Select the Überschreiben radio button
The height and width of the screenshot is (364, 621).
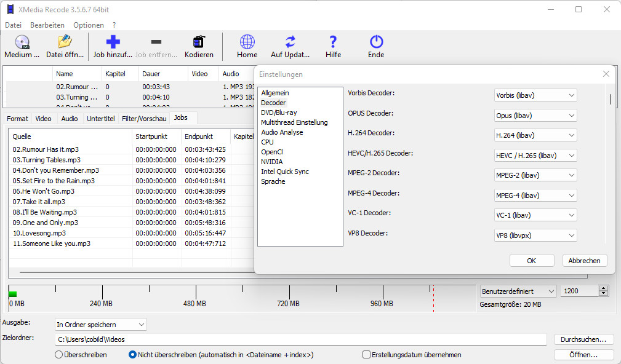pyautogui.click(x=59, y=354)
